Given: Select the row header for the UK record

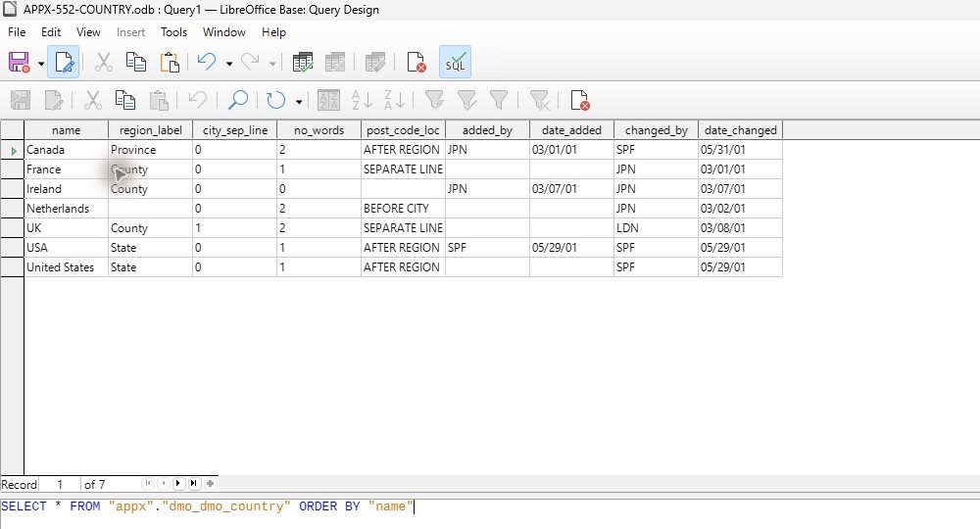Looking at the screenshot, I should point(12,228).
